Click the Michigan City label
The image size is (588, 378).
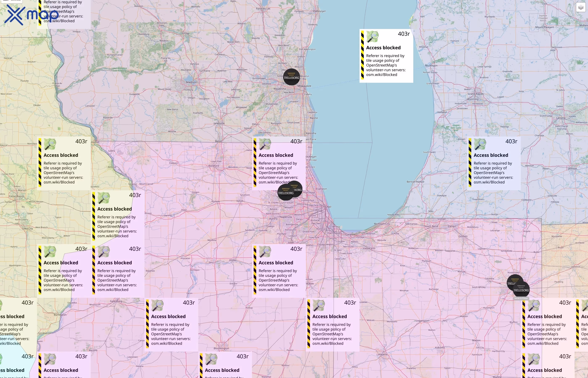[382, 224]
